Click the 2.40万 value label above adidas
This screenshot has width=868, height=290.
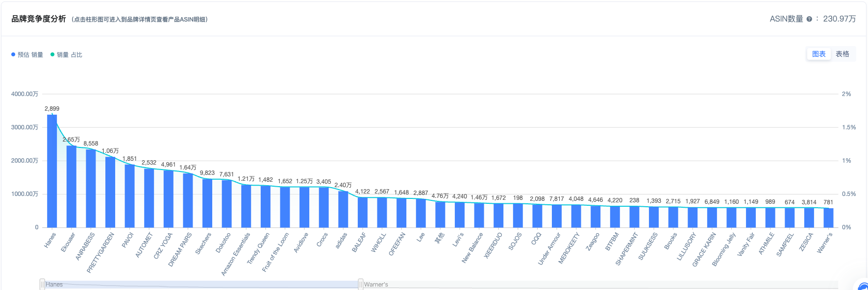pos(343,185)
